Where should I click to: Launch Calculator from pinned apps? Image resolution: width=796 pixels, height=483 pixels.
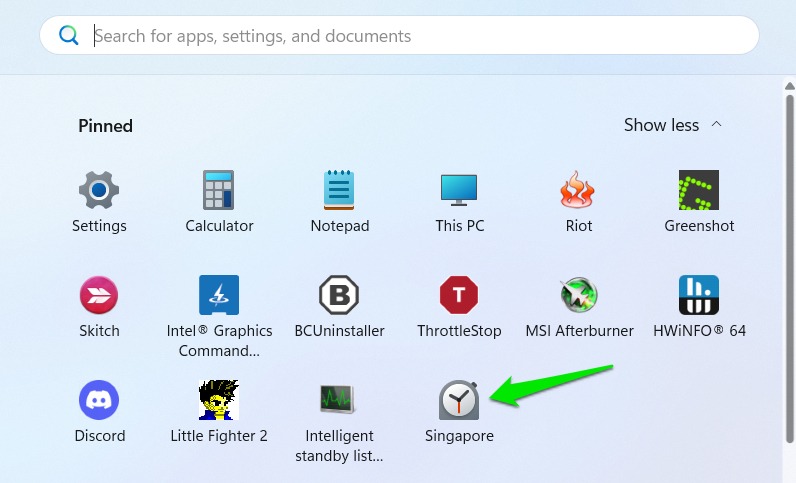[x=218, y=190]
